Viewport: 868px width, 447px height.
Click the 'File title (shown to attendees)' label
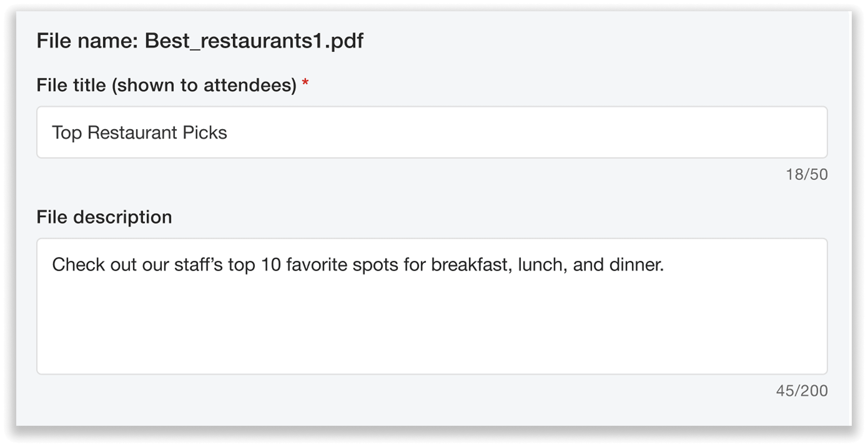pyautogui.click(x=166, y=85)
